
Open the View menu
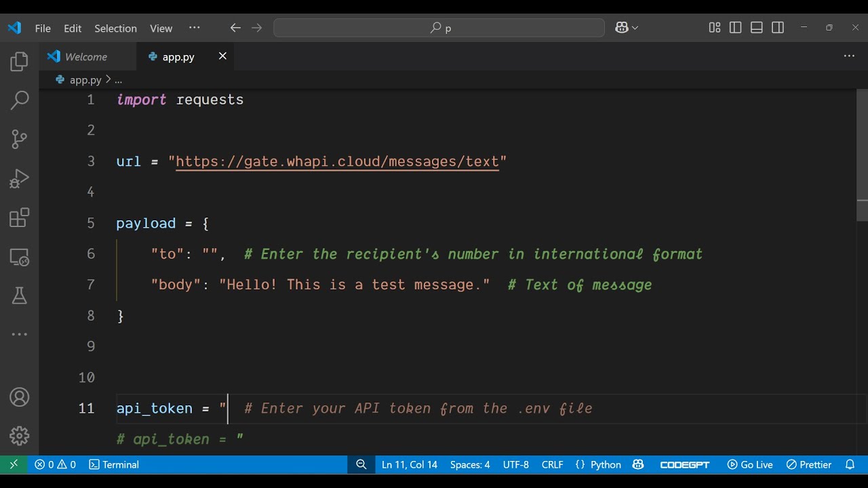[161, 28]
